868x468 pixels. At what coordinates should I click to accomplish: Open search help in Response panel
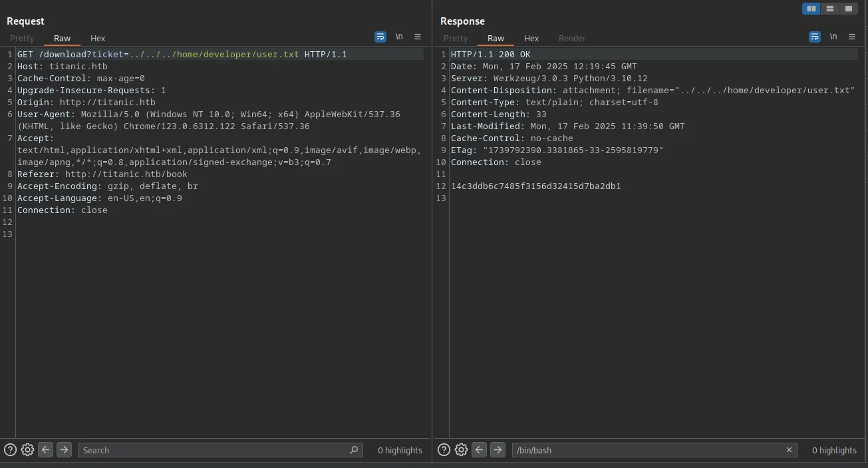pos(444,450)
